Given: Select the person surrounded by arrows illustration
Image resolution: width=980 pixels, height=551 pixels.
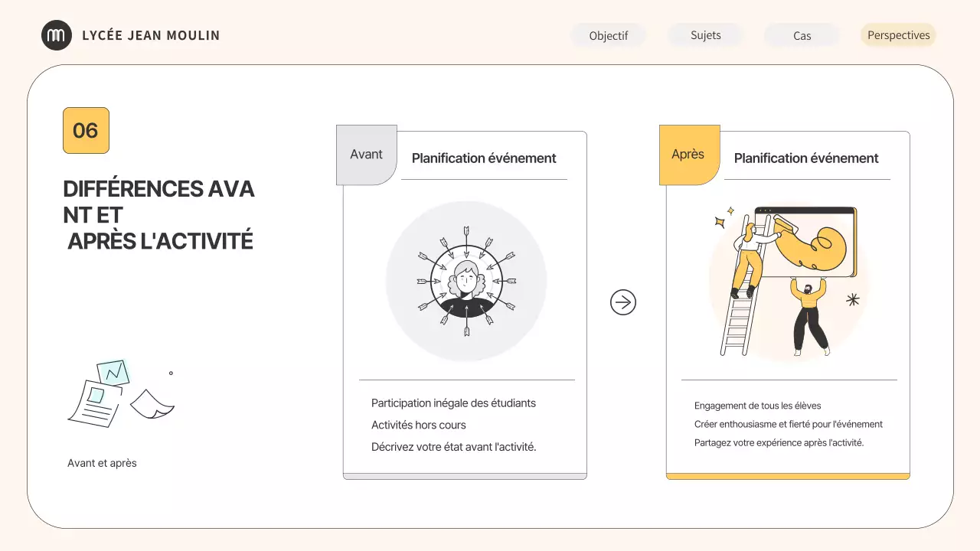Looking at the screenshot, I should pos(466,282).
